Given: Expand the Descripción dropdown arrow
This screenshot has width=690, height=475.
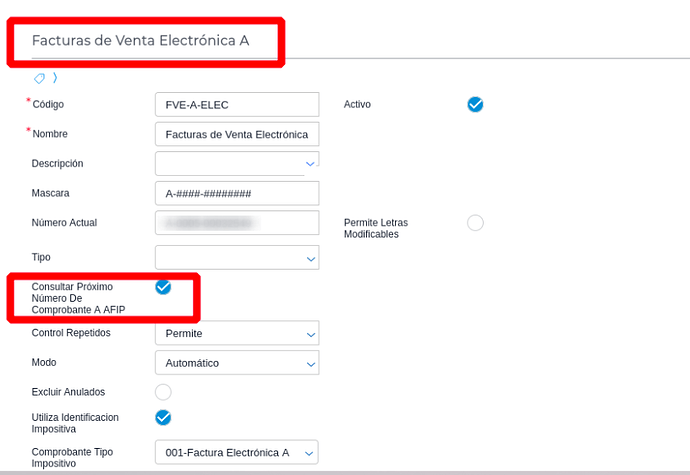Looking at the screenshot, I should click(x=310, y=164).
